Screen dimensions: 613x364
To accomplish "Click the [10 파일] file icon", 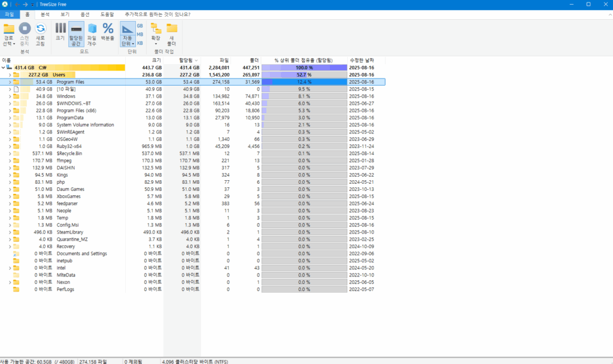I will pyautogui.click(x=16, y=89).
